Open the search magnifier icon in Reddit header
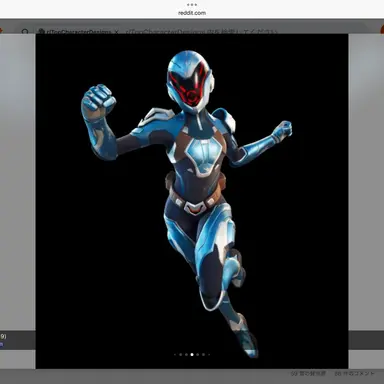384x384 pixels. click(25, 32)
